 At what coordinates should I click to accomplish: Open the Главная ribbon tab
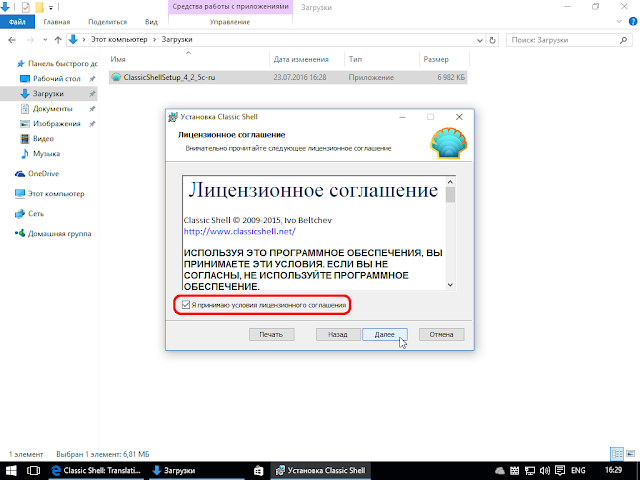57,22
